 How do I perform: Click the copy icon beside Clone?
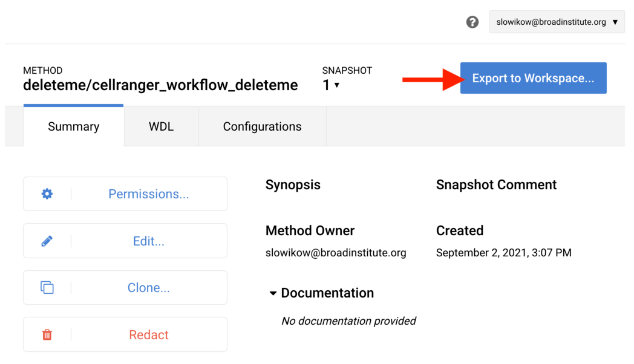47,288
